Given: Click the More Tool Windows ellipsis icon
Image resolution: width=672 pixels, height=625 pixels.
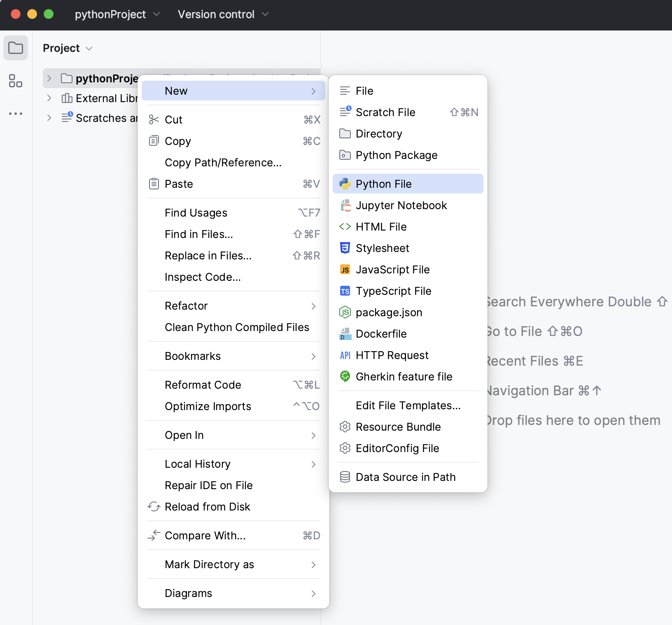Looking at the screenshot, I should (x=16, y=114).
